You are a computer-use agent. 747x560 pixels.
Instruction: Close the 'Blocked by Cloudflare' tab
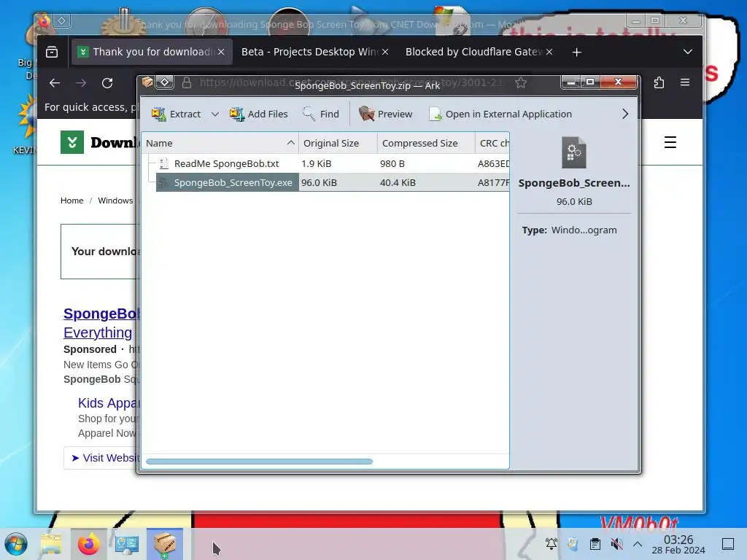549,52
